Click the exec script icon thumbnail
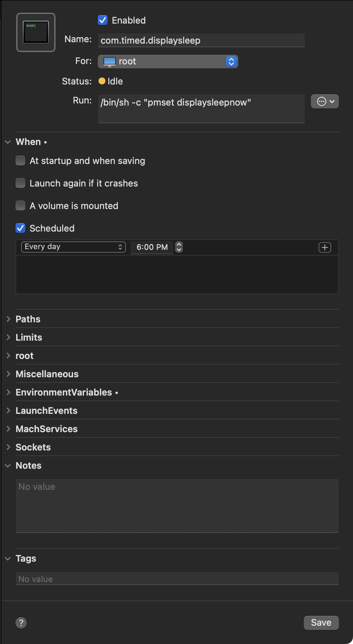Screen dimensions: 353x644 [36, 32]
